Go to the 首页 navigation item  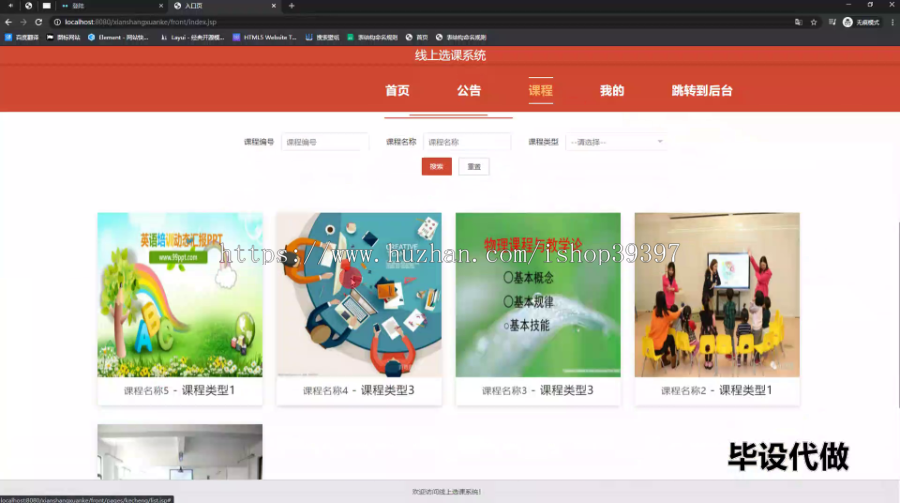pos(397,91)
